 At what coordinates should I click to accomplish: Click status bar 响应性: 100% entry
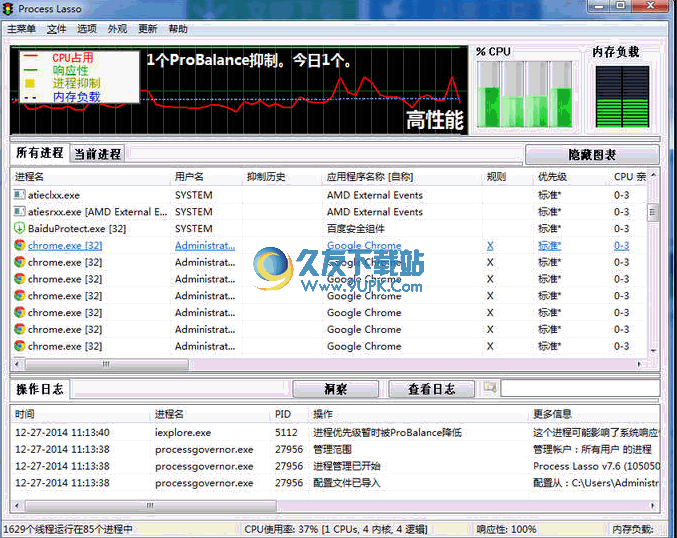click(506, 529)
